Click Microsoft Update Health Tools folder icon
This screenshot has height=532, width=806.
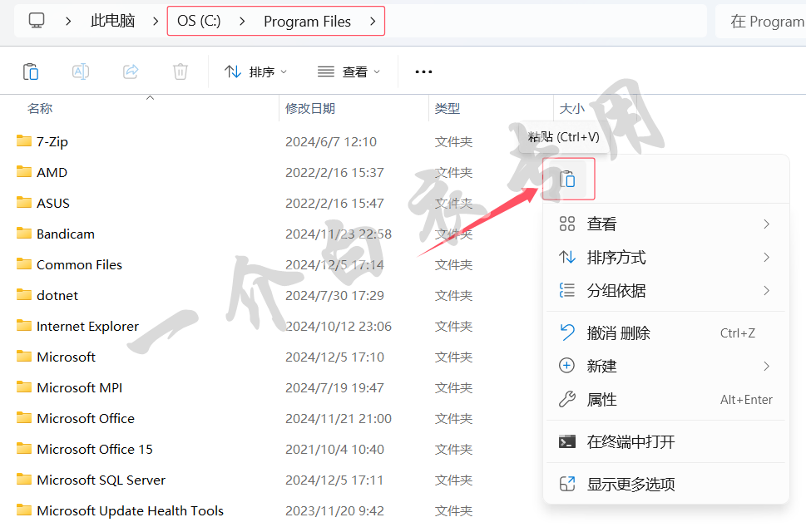click(24, 510)
